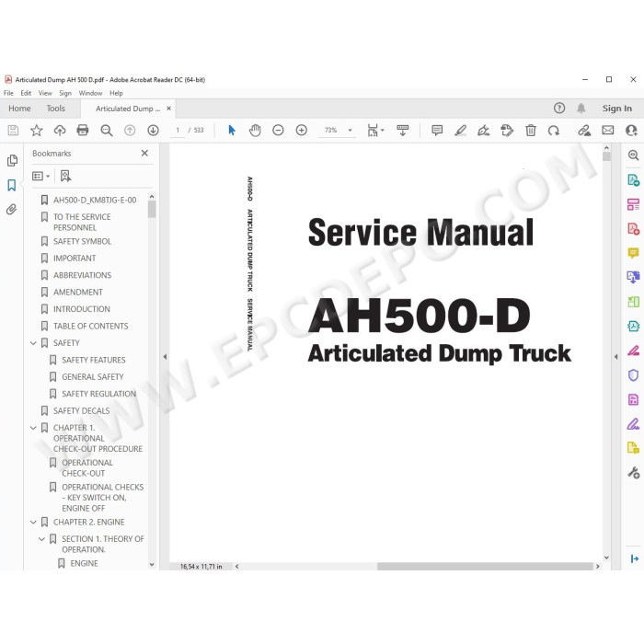
Task: Collapse the right tools pane arrow
Action: [x=615, y=357]
